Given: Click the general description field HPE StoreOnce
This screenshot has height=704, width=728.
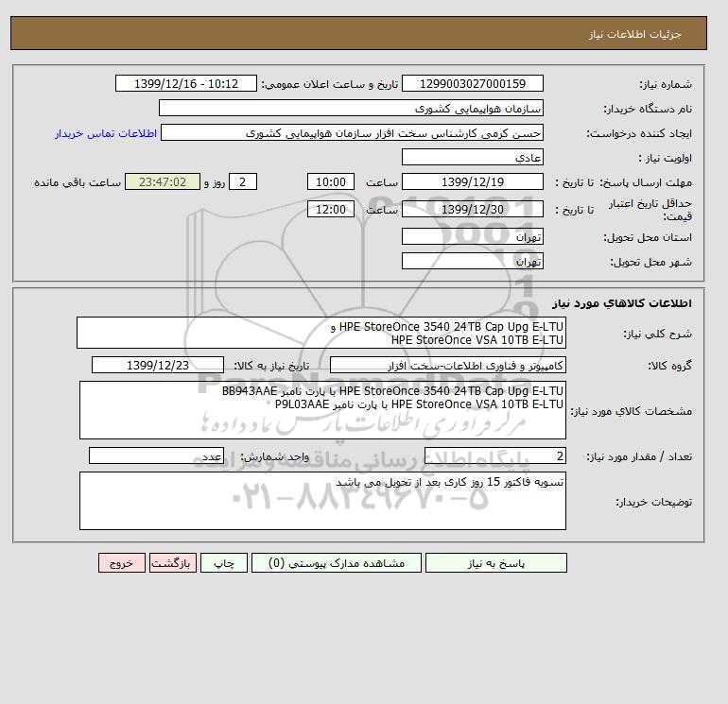Looking at the screenshot, I should pos(321,333).
